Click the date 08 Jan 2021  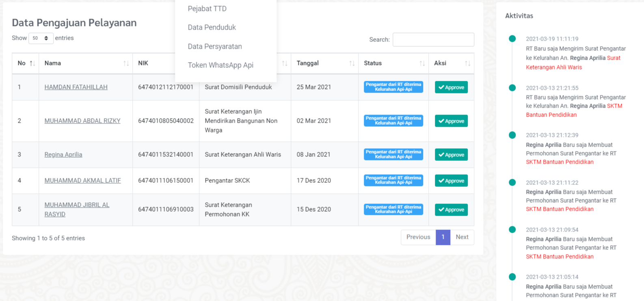point(313,154)
